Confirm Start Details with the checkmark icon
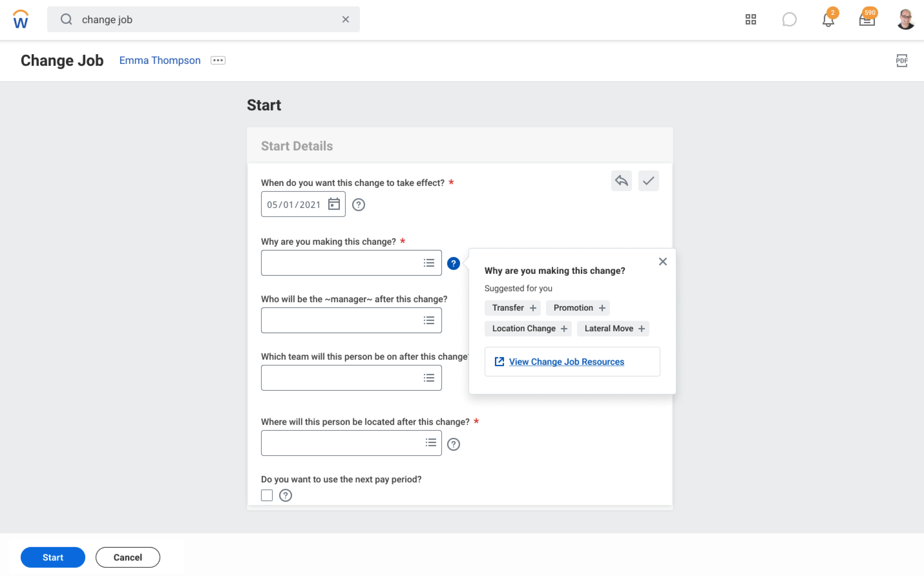 (x=649, y=181)
